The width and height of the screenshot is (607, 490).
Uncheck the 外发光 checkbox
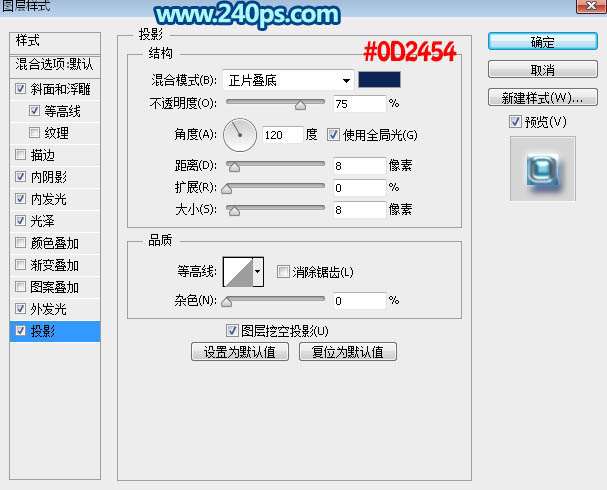[x=21, y=309]
